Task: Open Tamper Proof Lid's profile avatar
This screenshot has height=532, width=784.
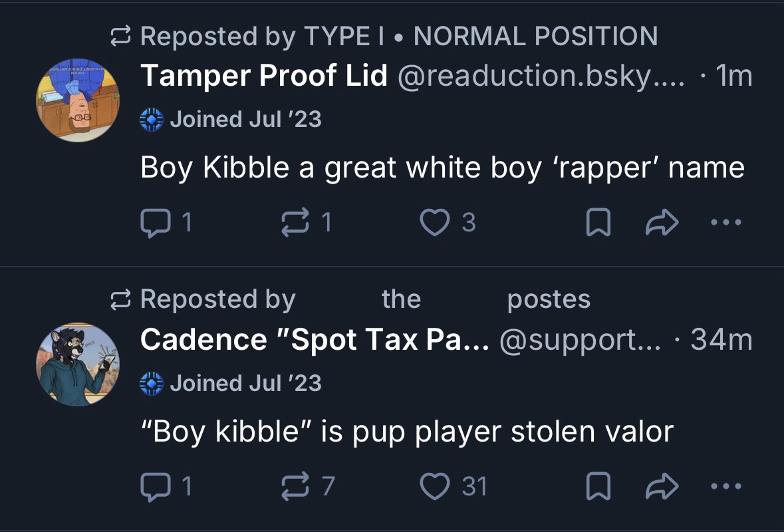Action: point(78,100)
